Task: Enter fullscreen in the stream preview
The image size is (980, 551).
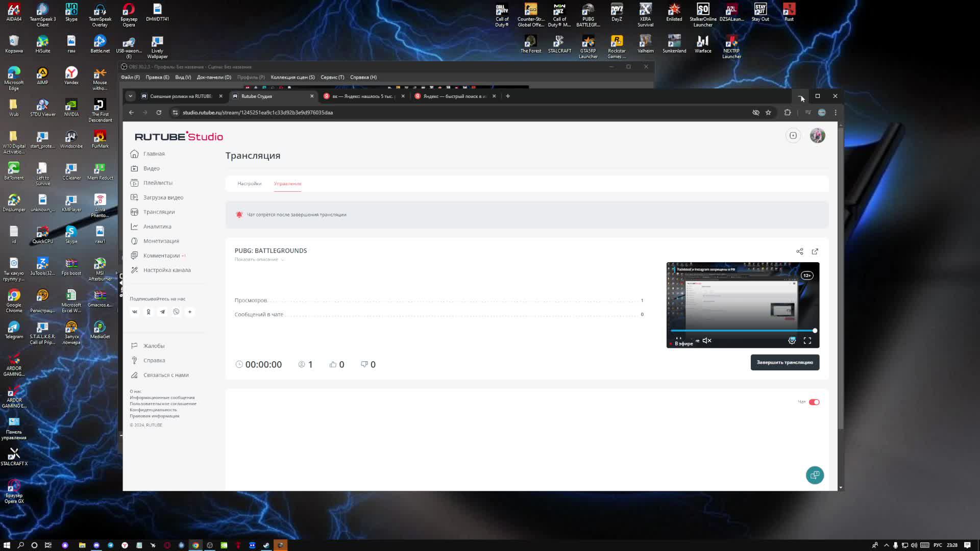Action: pyautogui.click(x=807, y=341)
